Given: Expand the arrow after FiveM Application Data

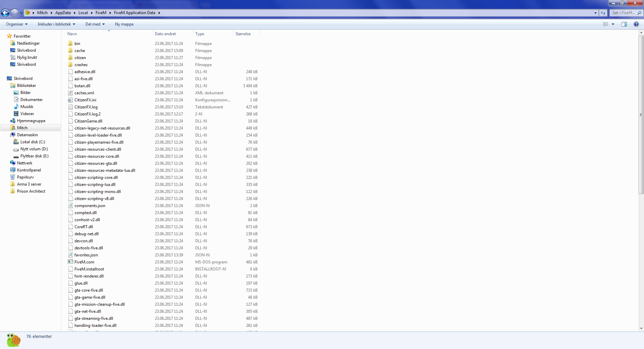Looking at the screenshot, I should (x=159, y=13).
